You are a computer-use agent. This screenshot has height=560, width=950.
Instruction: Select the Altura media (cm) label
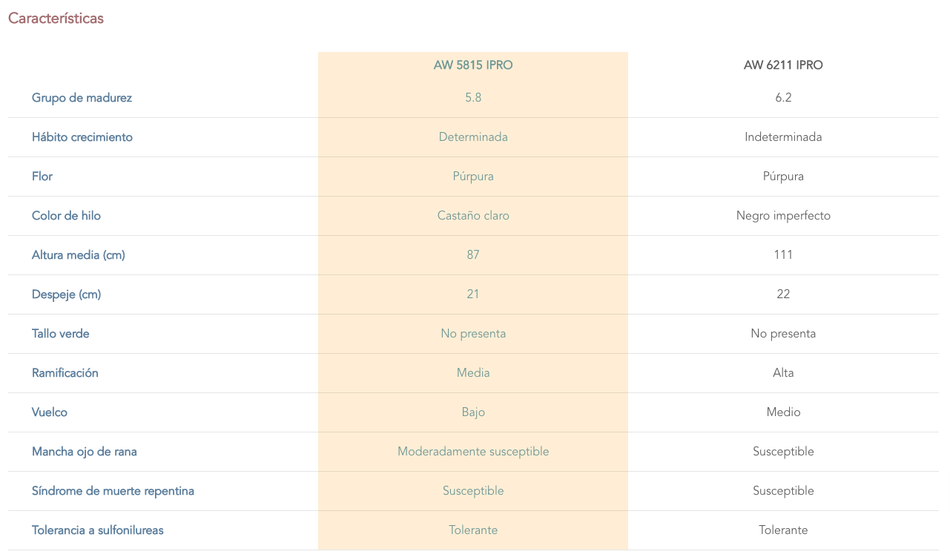click(x=78, y=255)
